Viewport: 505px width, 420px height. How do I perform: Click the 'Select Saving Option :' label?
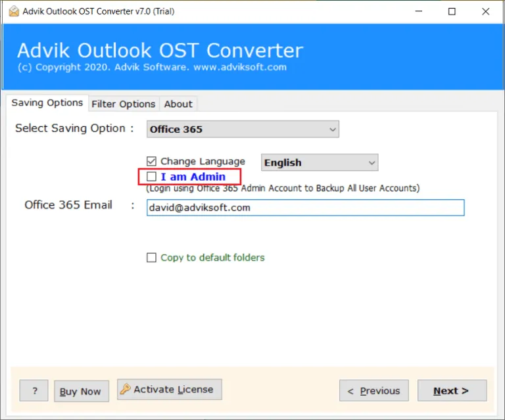[x=74, y=128]
